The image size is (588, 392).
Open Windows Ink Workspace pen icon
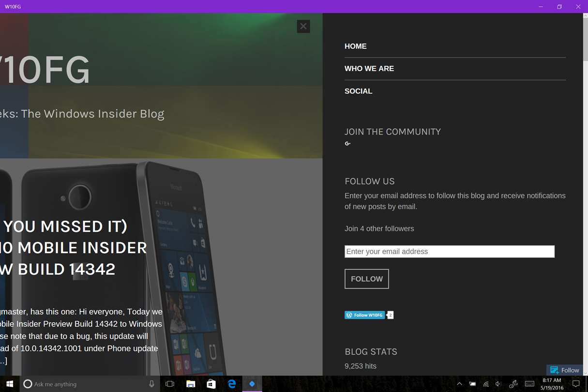pyautogui.click(x=513, y=384)
